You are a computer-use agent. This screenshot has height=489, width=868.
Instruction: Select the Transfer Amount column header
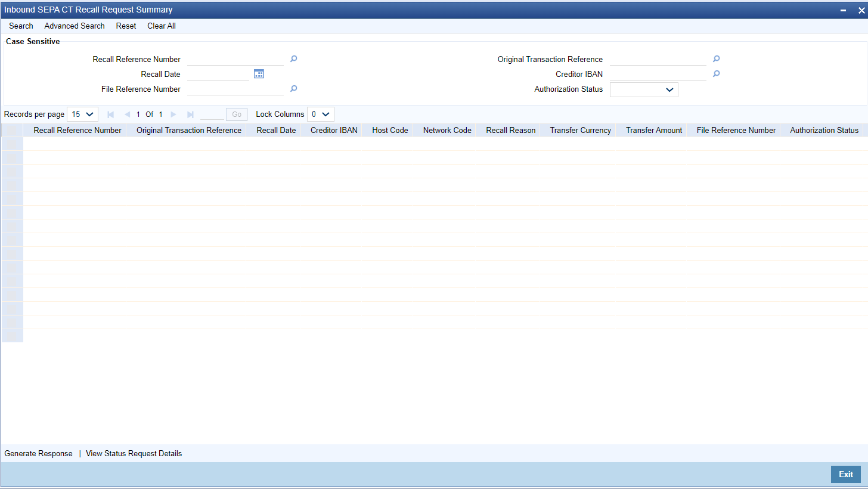654,130
